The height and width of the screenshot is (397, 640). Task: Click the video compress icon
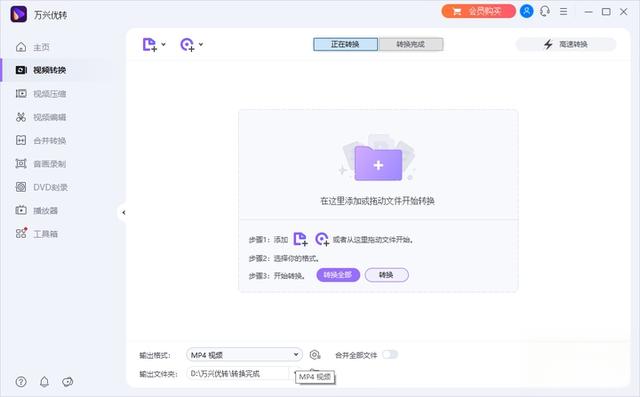click(x=21, y=94)
